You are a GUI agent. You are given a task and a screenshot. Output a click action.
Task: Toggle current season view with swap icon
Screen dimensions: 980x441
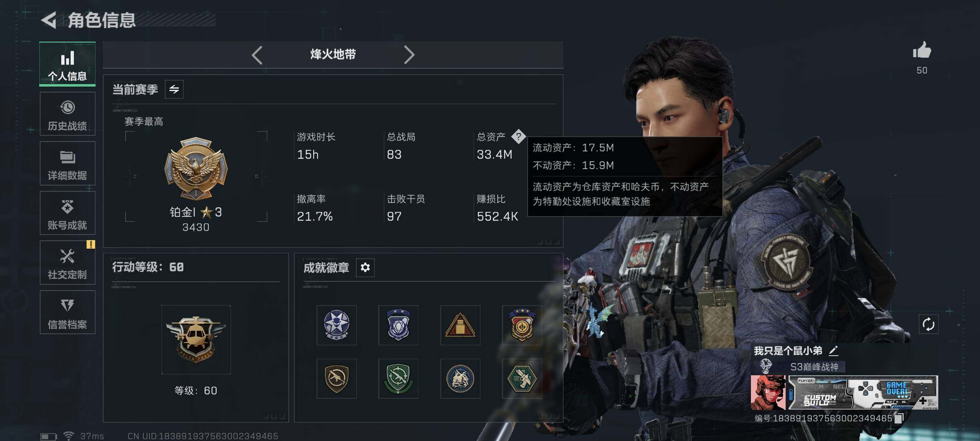[174, 89]
